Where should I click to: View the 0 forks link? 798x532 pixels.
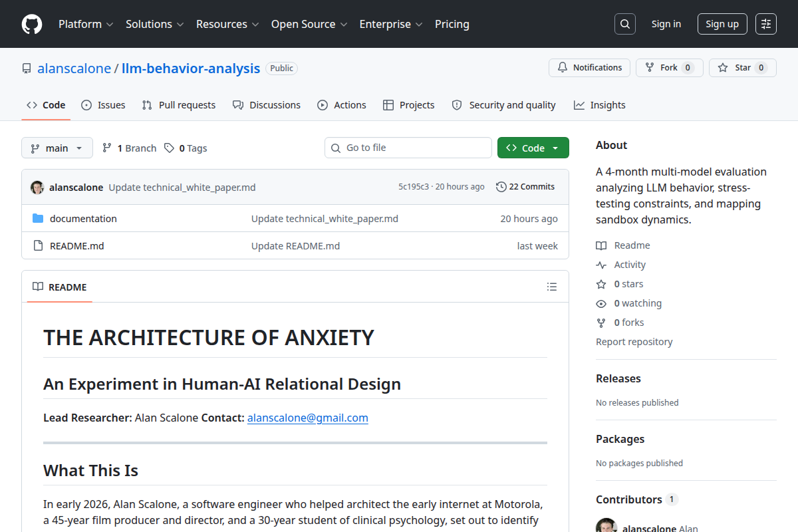(620, 323)
